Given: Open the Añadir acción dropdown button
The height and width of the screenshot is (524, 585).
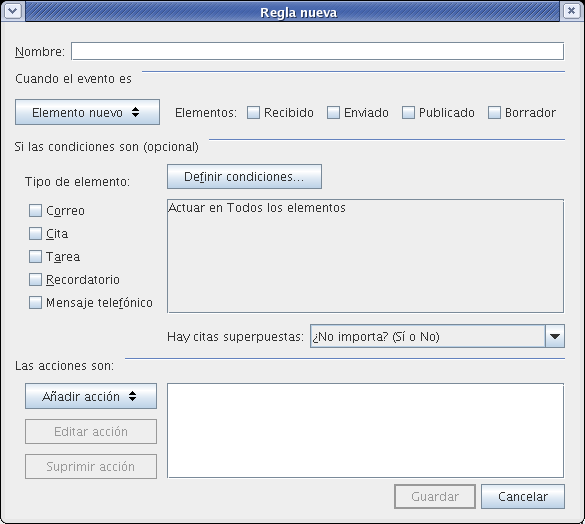Looking at the screenshot, I should pyautogui.click(x=91, y=396).
